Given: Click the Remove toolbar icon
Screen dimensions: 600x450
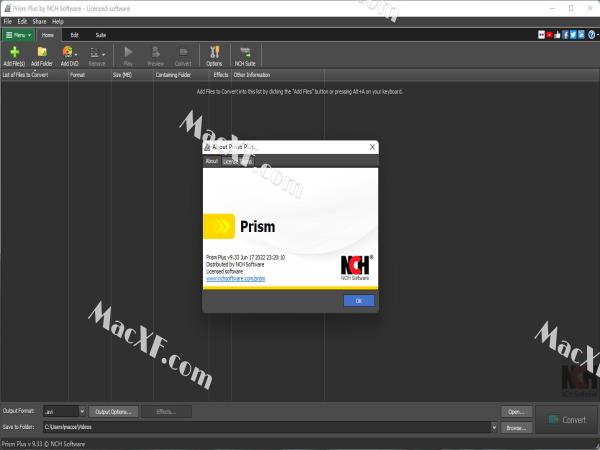Looking at the screenshot, I should click(95, 52).
